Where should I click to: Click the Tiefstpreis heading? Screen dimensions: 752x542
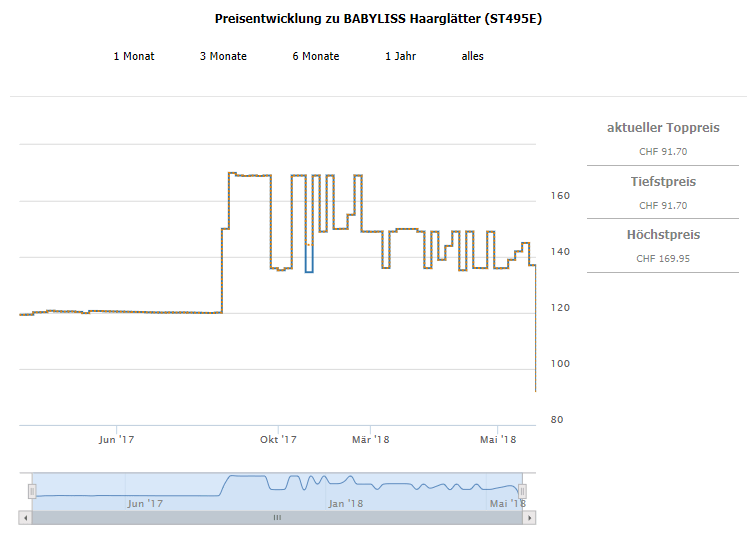click(x=662, y=182)
